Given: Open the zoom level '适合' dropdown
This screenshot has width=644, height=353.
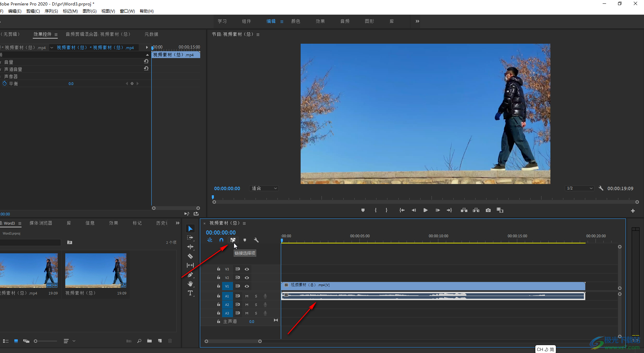Looking at the screenshot, I should (264, 188).
